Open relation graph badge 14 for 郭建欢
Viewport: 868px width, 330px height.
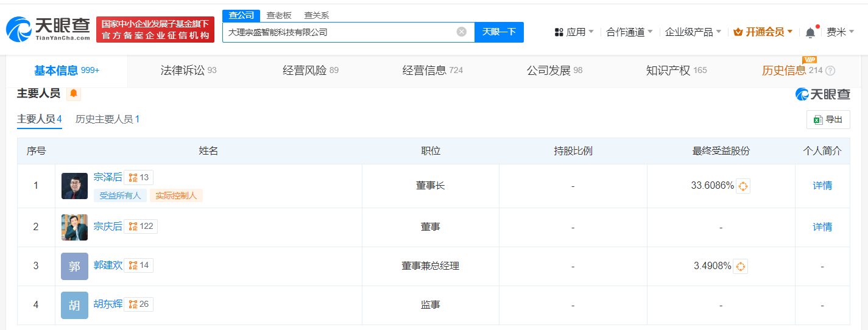click(x=139, y=265)
